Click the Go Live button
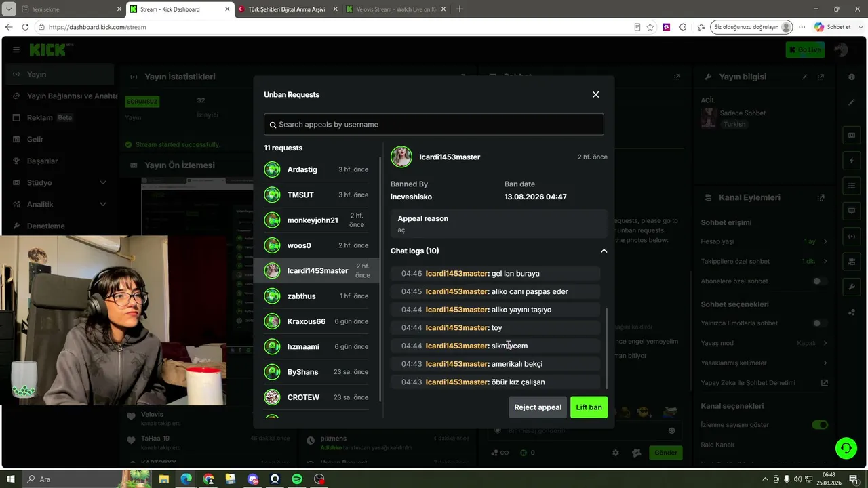The image size is (868, 488). 805,49
